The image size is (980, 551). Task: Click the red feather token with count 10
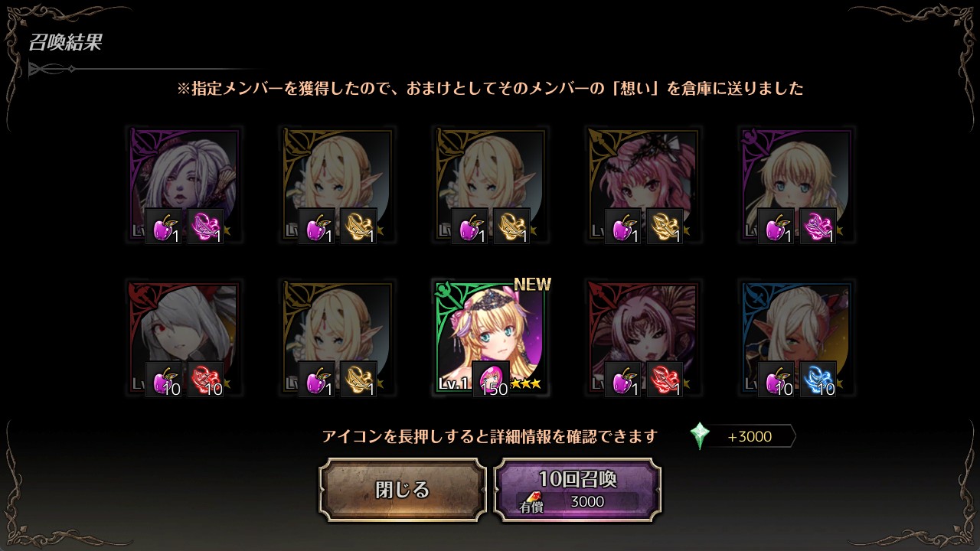(x=205, y=379)
